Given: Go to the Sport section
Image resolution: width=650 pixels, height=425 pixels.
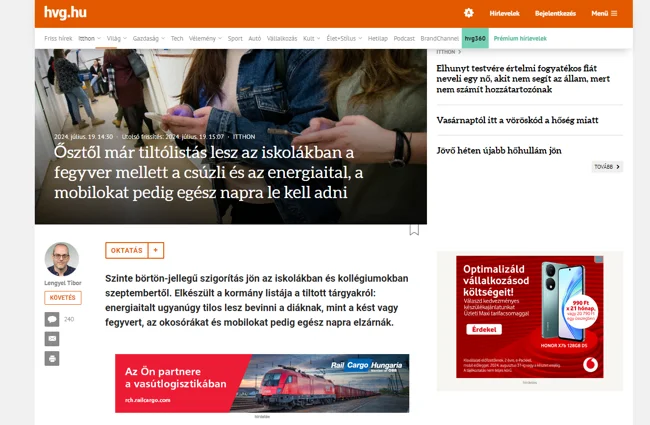Looking at the screenshot, I should click(235, 38).
